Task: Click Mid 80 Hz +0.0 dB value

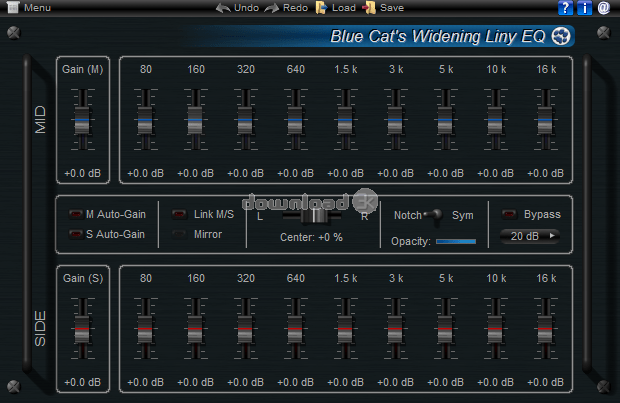Action: (146, 173)
